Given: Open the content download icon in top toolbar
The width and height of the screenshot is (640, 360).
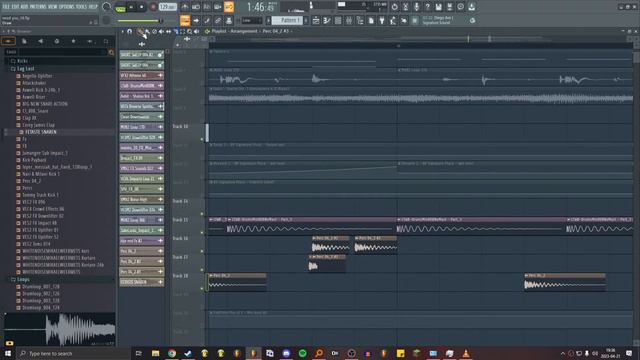Looking at the screenshot, I should (x=471, y=7).
